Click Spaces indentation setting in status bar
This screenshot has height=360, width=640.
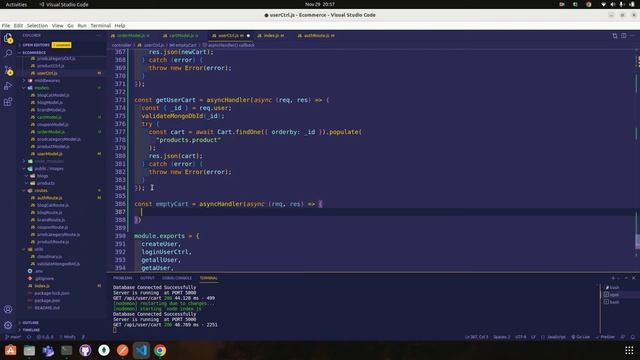pos(502,337)
